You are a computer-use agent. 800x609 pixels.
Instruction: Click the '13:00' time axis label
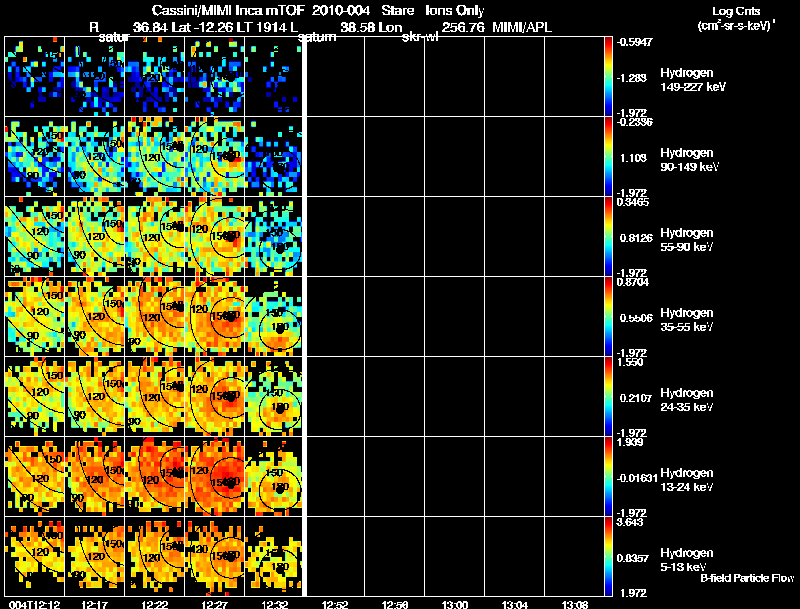click(455, 605)
